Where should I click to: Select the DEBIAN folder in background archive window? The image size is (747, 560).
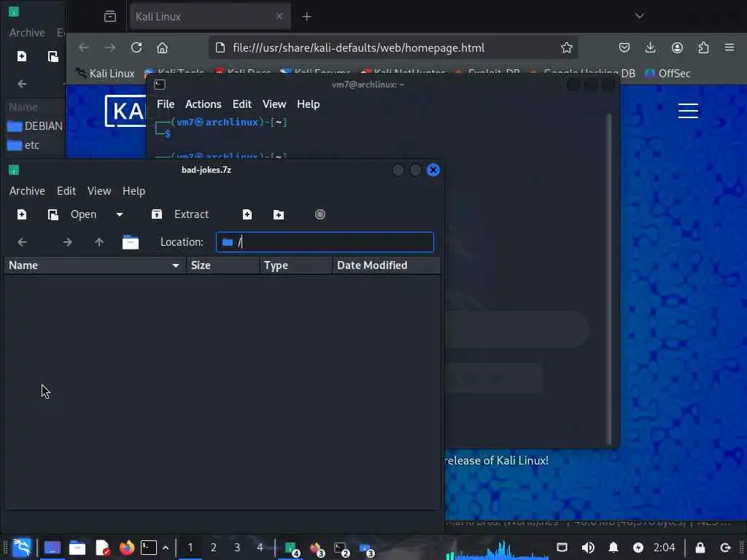click(35, 126)
